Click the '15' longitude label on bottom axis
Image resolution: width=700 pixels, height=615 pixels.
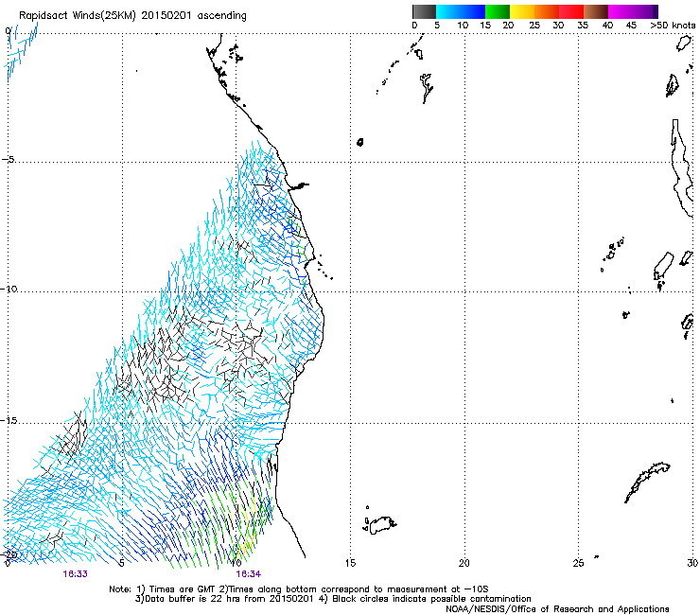pyautogui.click(x=350, y=563)
